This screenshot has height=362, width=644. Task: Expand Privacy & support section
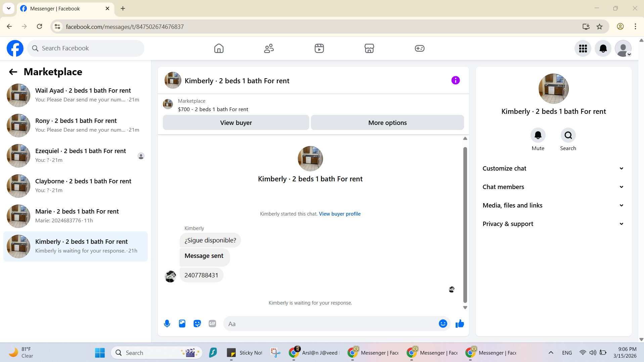point(553,224)
